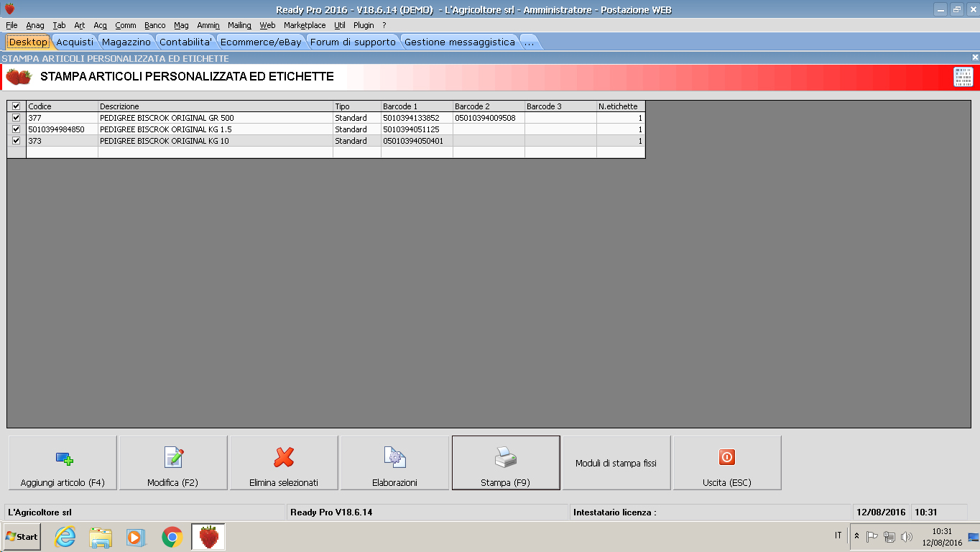Switch to the Gestione messaggistica tab
The image size is (980, 552).
pyautogui.click(x=460, y=42)
